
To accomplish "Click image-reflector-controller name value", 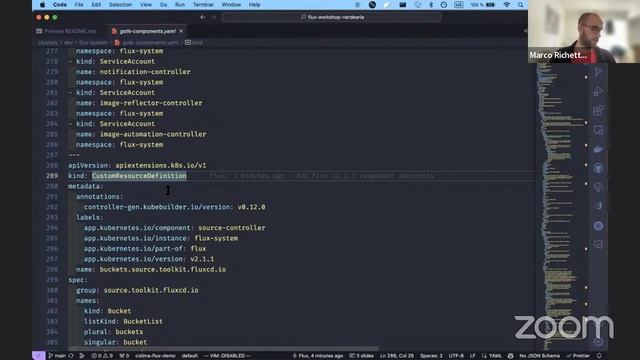I will point(151,103).
